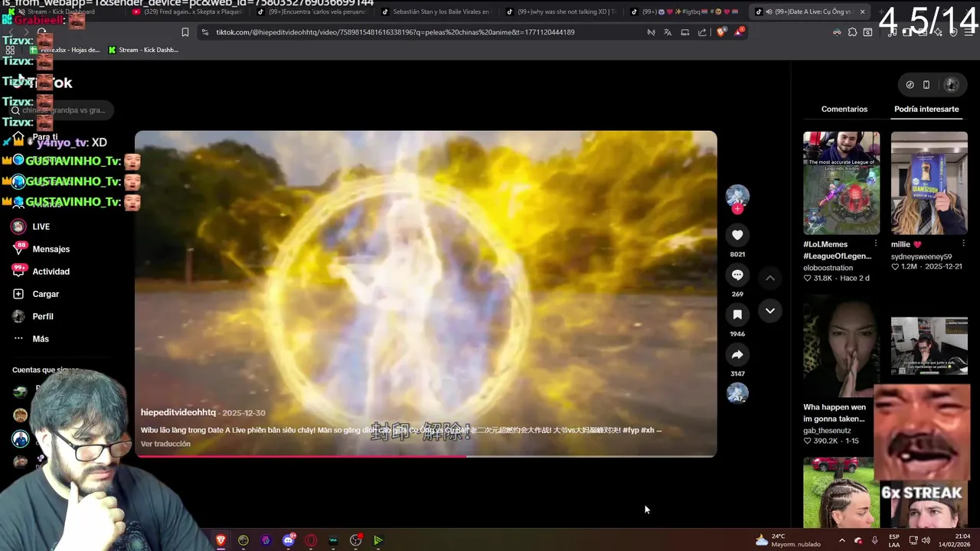The width and height of the screenshot is (980, 551).
Task: Open the 'Stream - Kick Dashb...' bookmark
Action: (x=143, y=50)
